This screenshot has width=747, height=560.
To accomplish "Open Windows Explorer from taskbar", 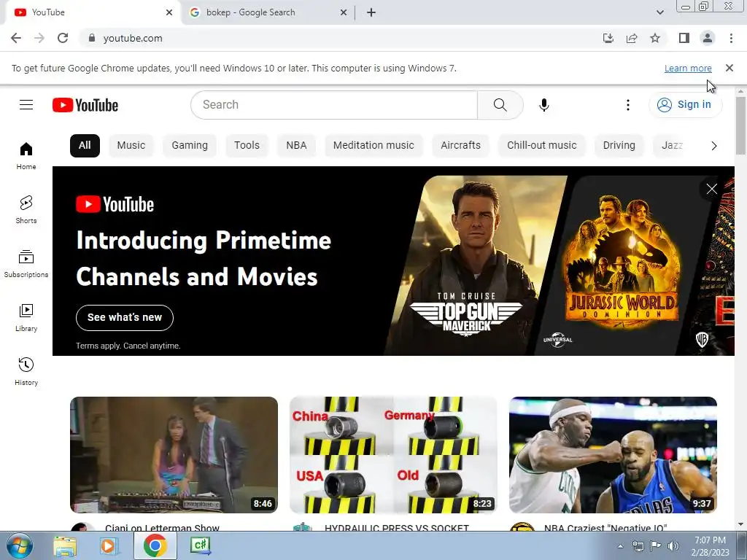I will pyautogui.click(x=65, y=546).
